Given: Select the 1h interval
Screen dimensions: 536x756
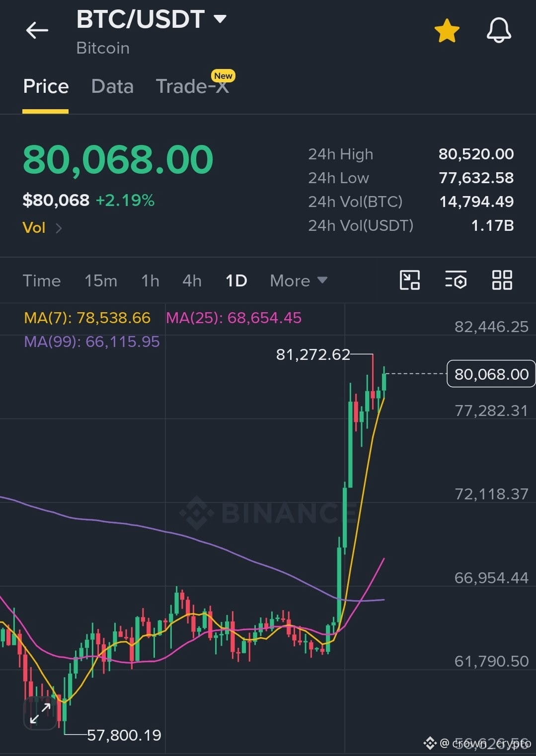Looking at the screenshot, I should 150,281.
